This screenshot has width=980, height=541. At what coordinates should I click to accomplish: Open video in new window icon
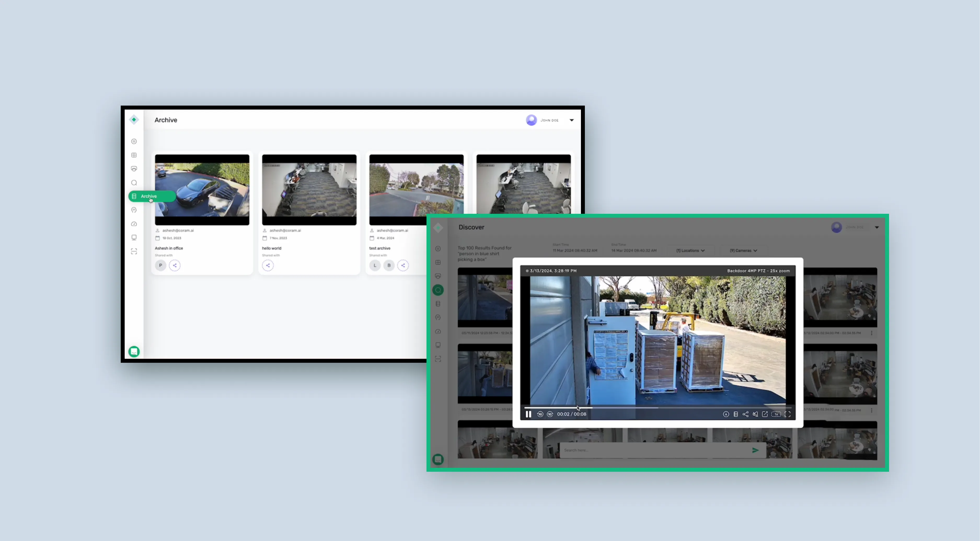(x=765, y=414)
